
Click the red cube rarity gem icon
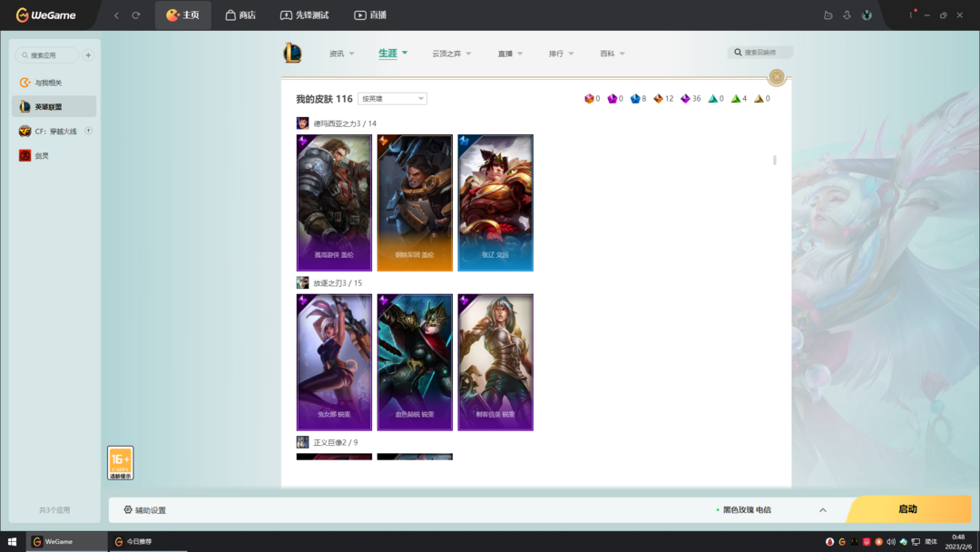[589, 99]
